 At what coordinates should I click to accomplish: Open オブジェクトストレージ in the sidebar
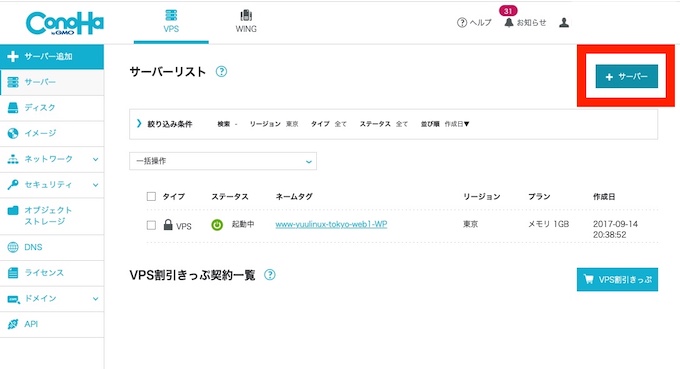(52, 216)
